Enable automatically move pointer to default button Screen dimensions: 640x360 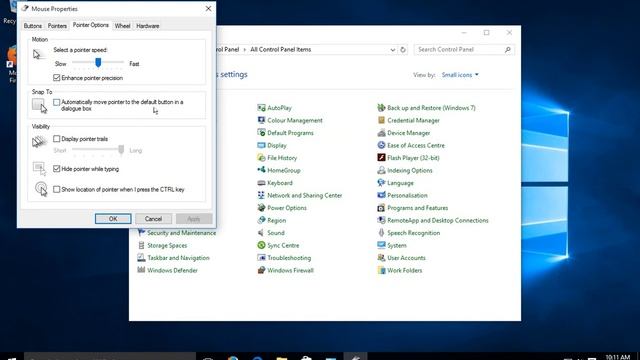[57, 102]
